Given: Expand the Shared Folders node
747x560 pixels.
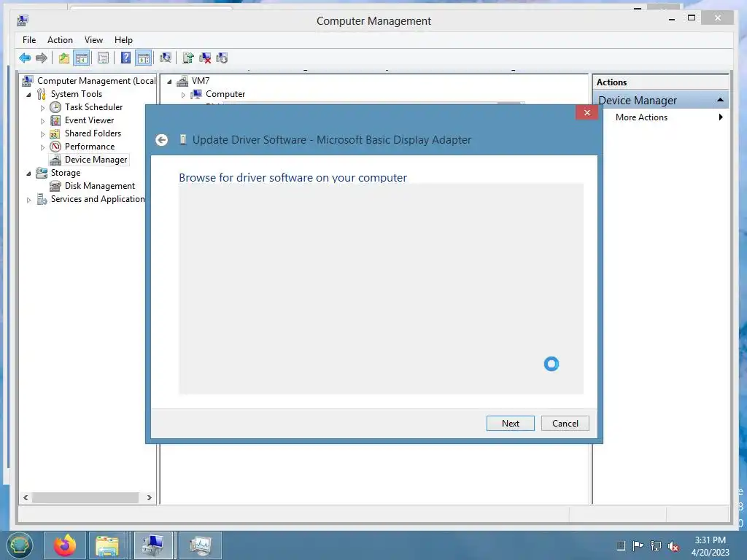Looking at the screenshot, I should coord(42,134).
